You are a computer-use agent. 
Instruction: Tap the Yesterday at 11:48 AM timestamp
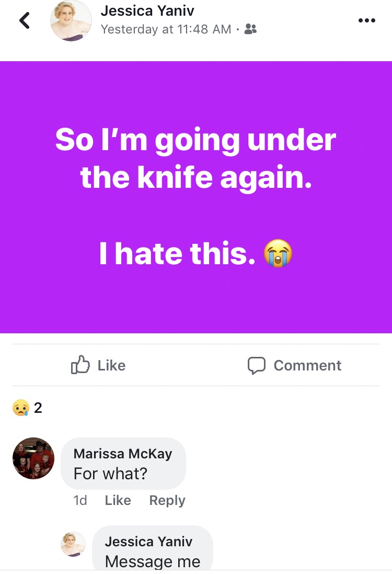[166, 29]
